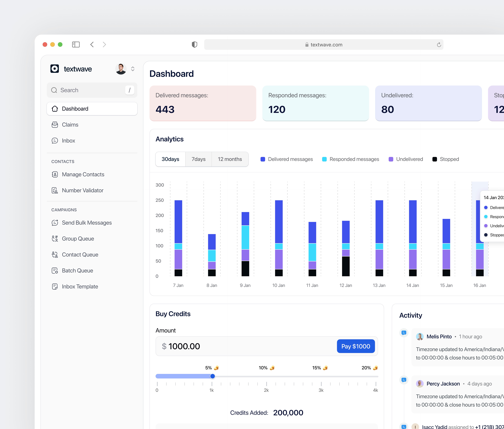Screen dimensions: 504x429
Task: Click the Batch Queue icon
Action: click(x=55, y=271)
